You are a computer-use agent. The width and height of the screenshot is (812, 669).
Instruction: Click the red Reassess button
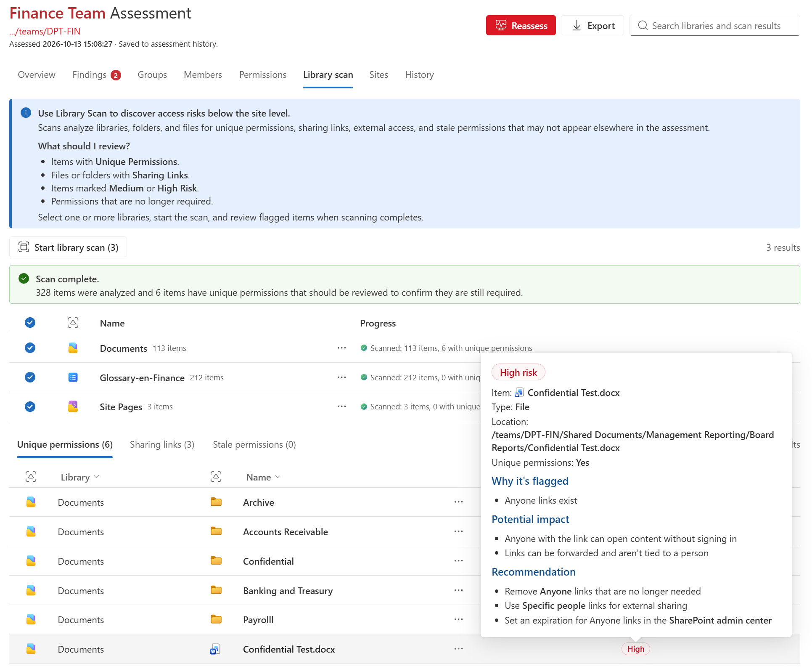tap(521, 26)
